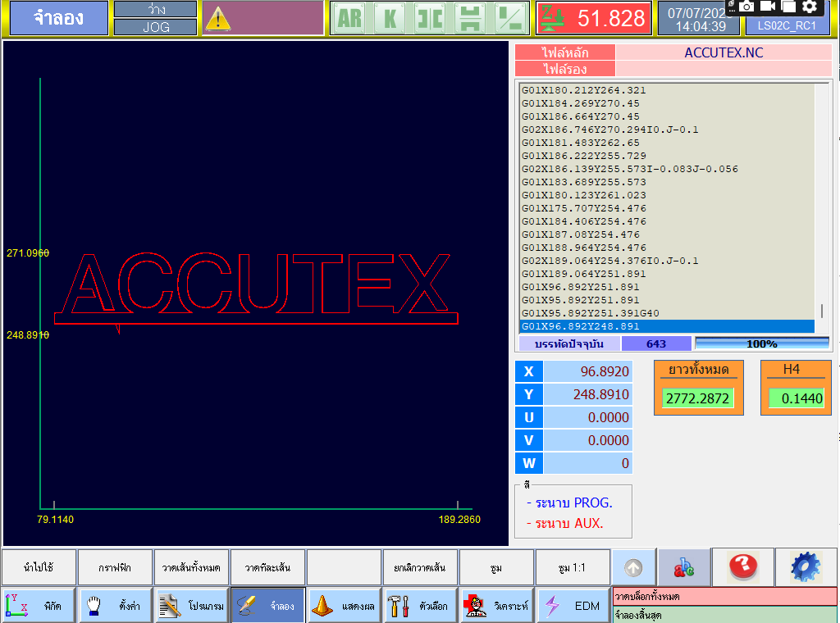Screen dimensions: 840x623
Task: Select line G01X95.892Y251.391G40
Action: [x=667, y=313]
